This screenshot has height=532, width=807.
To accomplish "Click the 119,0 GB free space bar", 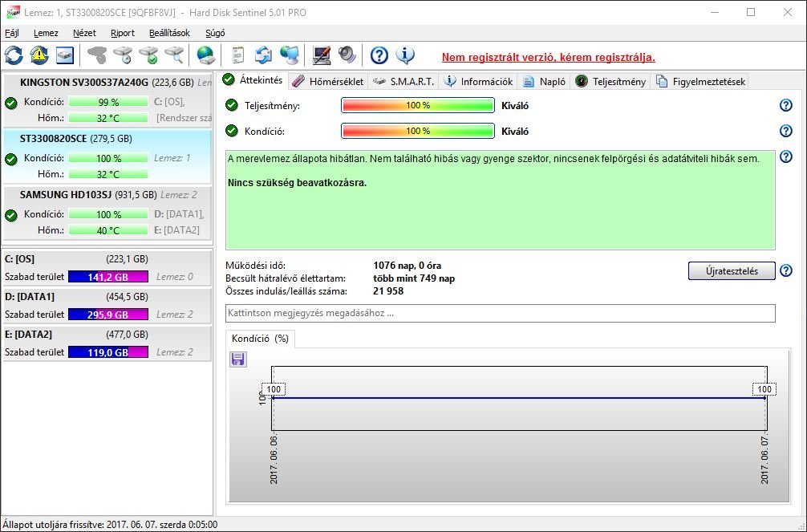I will pyautogui.click(x=108, y=352).
